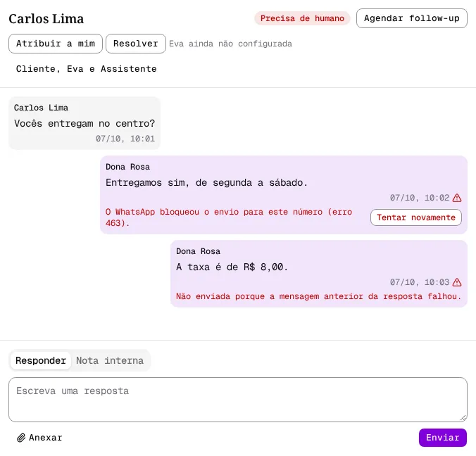The height and width of the screenshot is (456, 476).
Task: Click Carlos Lima sender name in message bubble
Action: [x=41, y=108]
